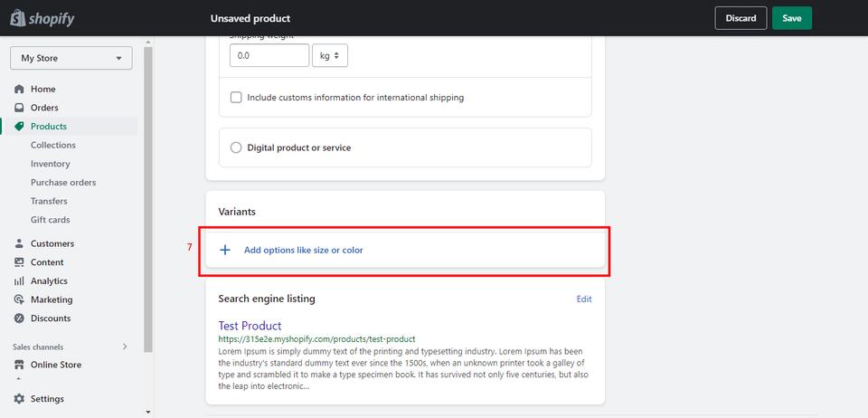
Task: Open Collections under Products
Action: (x=53, y=145)
